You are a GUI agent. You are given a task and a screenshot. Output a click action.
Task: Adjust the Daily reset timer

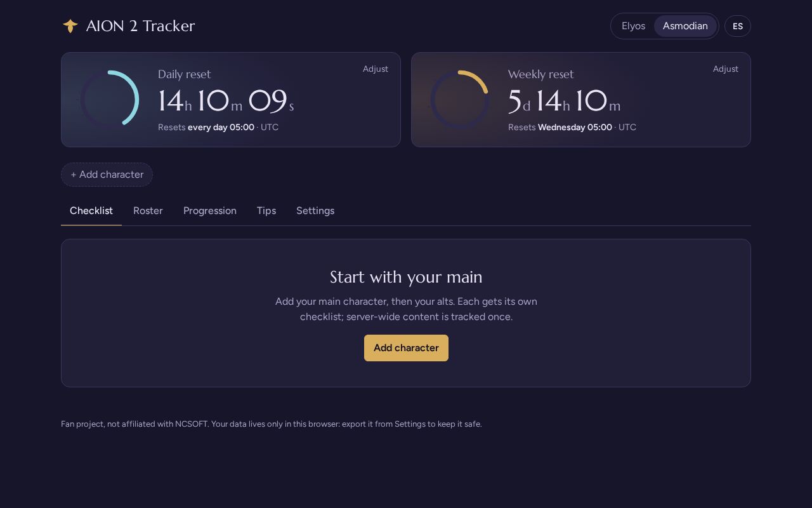[376, 69]
